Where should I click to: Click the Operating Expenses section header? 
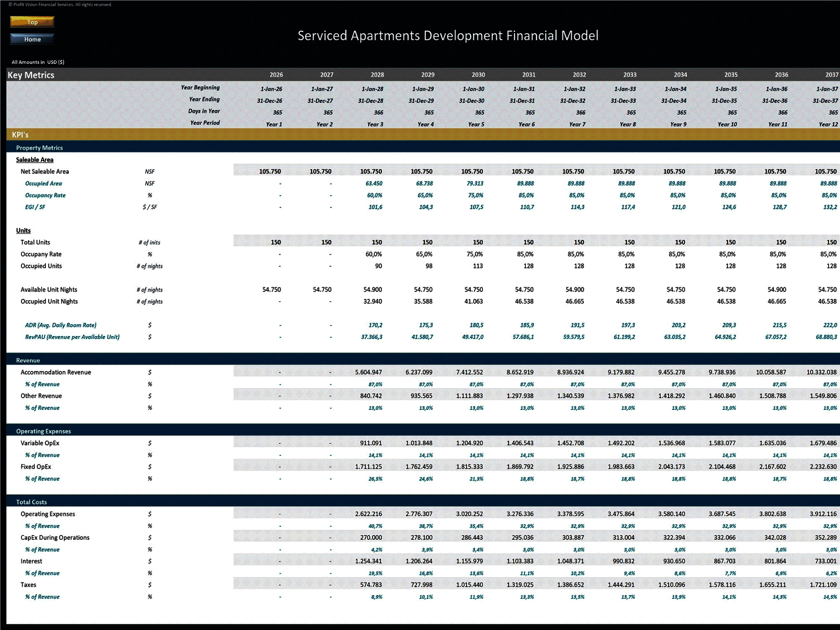(x=43, y=431)
